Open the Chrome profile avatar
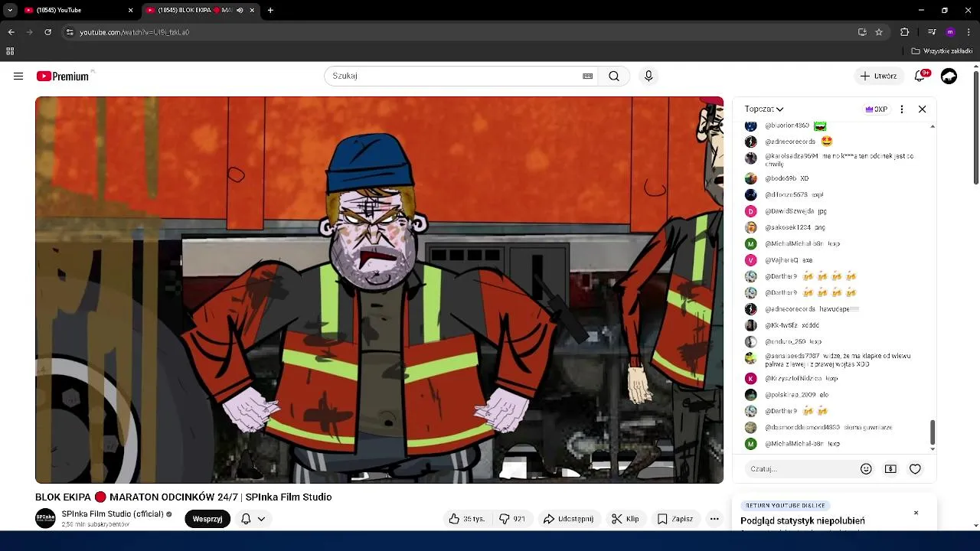This screenshot has width=980, height=551. pos(950,32)
